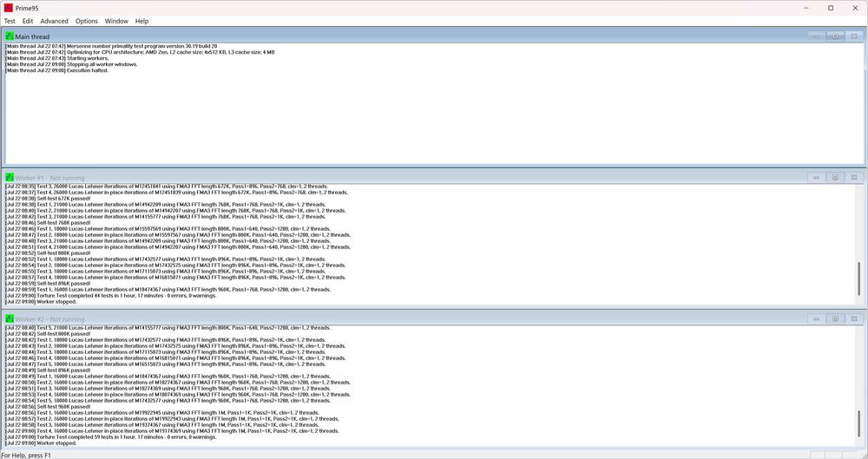The image size is (868, 459).
Task: Click the line testing M16515073
Action: (166, 364)
